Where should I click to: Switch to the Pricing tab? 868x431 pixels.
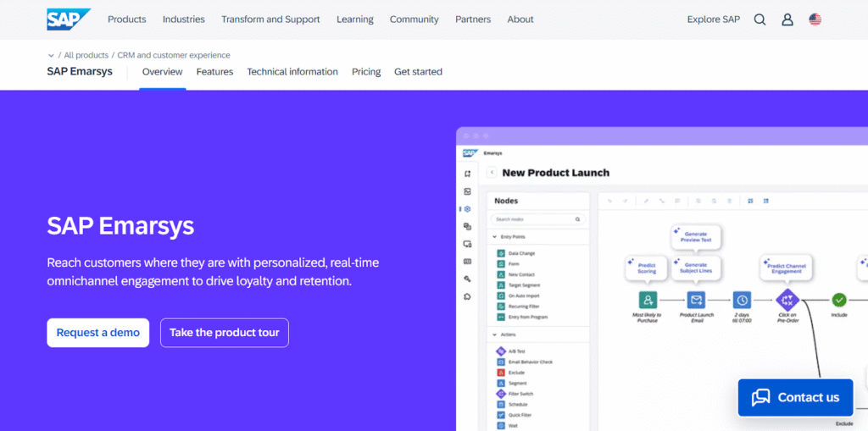tap(366, 72)
